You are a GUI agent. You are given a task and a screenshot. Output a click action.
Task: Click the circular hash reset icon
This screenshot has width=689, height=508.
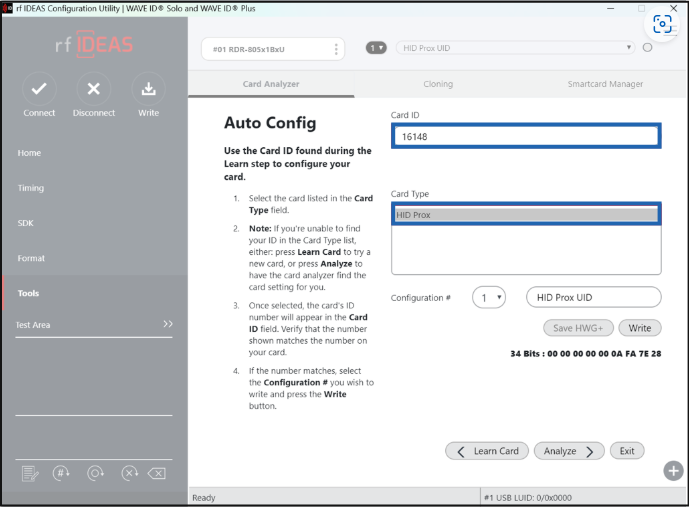coord(61,473)
